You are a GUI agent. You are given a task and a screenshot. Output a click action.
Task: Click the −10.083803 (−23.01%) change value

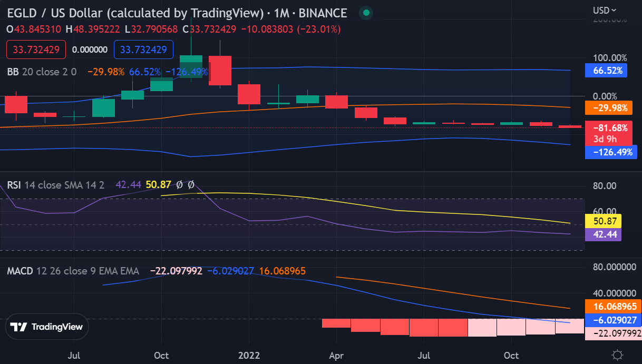[x=291, y=29]
